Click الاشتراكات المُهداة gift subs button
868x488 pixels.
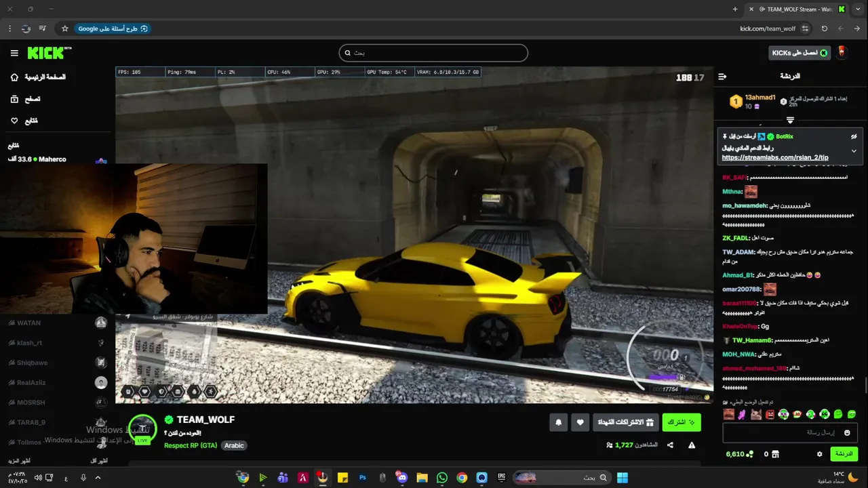[x=625, y=422]
